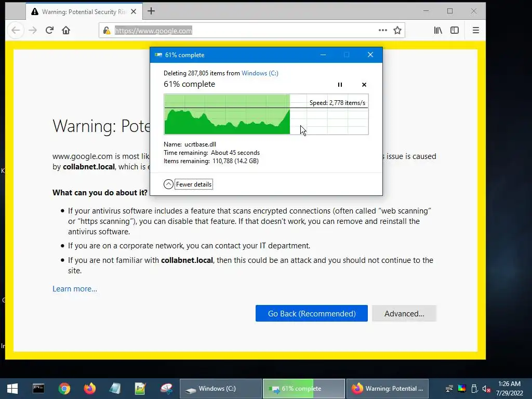Switch to the Windows (C:) taskbar window
The height and width of the screenshot is (399, 532).
click(220, 389)
